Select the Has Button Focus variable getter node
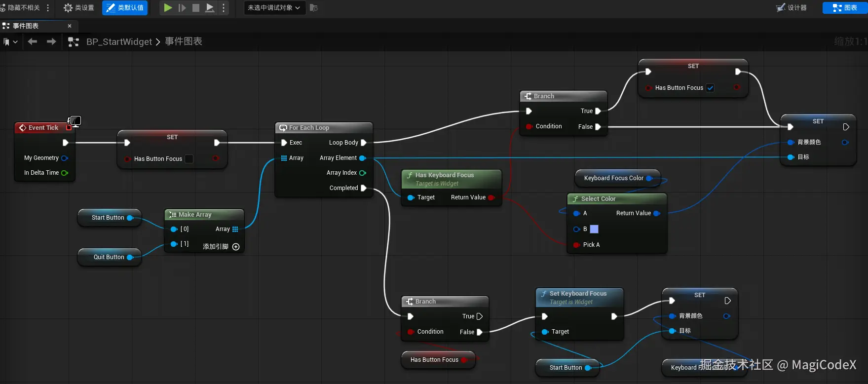The height and width of the screenshot is (384, 868). (x=438, y=360)
